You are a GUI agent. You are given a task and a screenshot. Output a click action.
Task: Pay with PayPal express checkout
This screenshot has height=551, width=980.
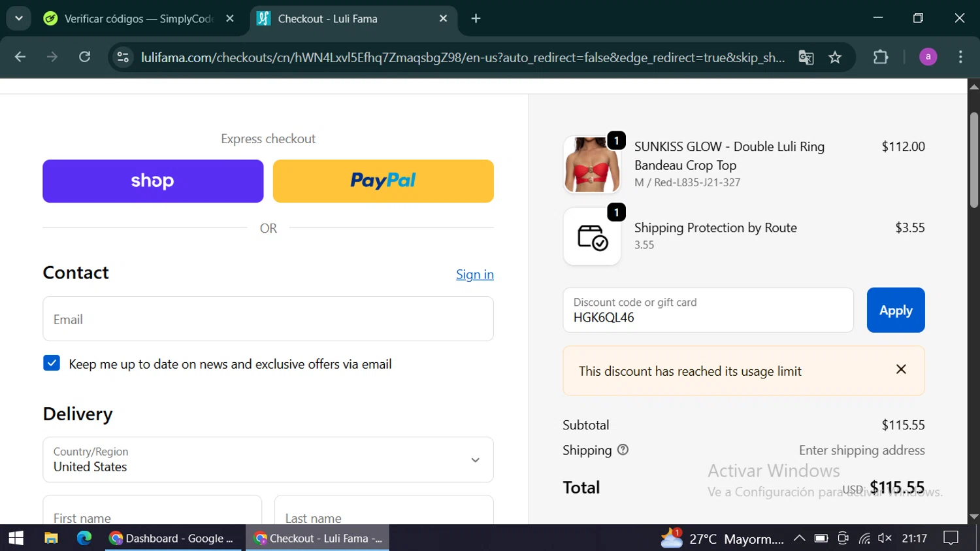(384, 181)
